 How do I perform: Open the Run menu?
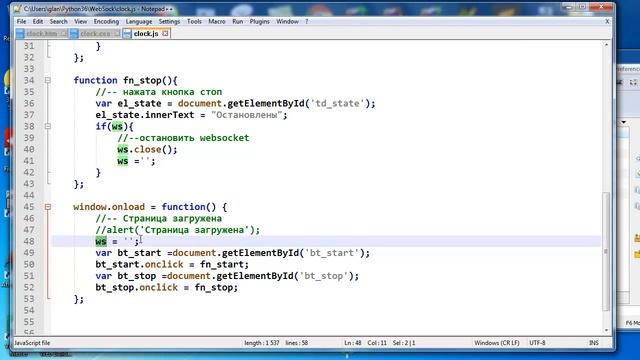click(x=238, y=21)
